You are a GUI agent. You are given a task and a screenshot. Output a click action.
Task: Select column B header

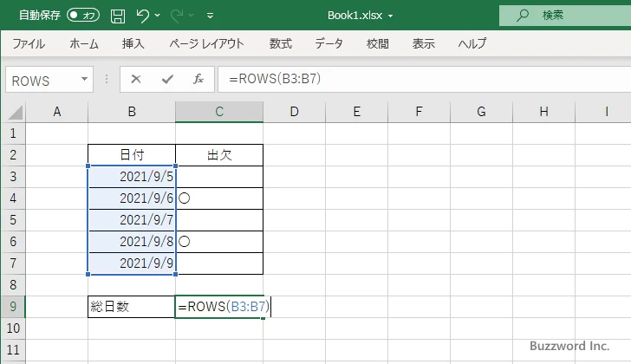click(132, 112)
